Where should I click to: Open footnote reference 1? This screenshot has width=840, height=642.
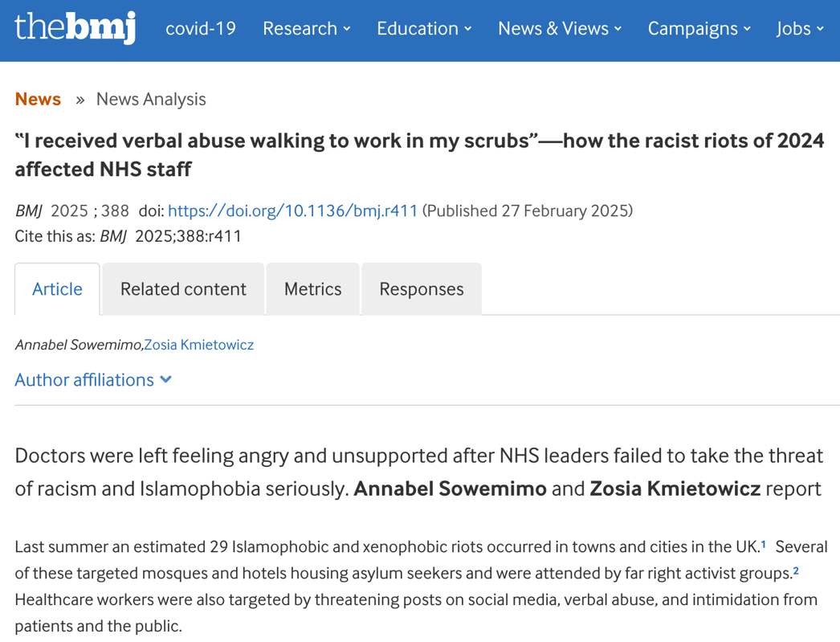pyautogui.click(x=764, y=545)
